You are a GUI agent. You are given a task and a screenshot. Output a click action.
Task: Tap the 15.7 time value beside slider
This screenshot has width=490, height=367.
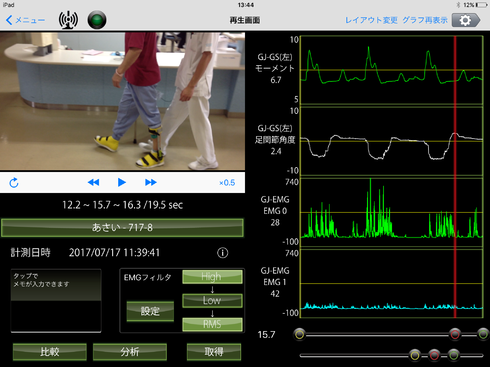[266, 334]
